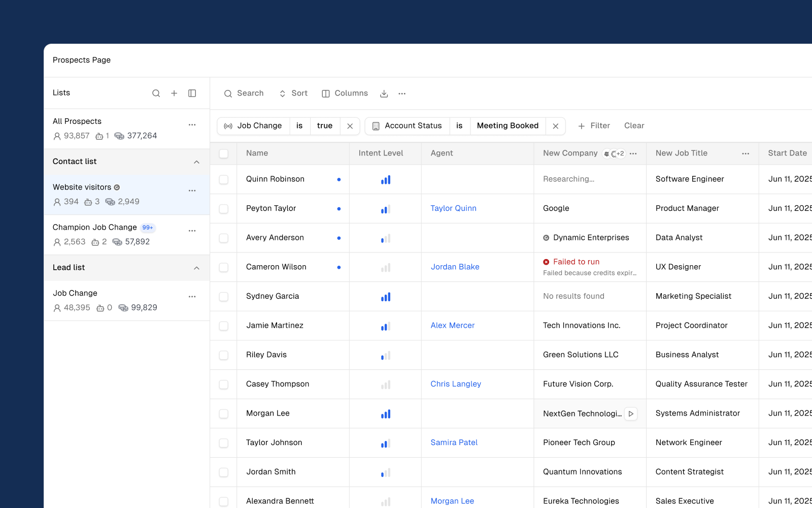The image size is (812, 508).
Task: Open New Job Title column options ellipsis
Action: coord(746,153)
